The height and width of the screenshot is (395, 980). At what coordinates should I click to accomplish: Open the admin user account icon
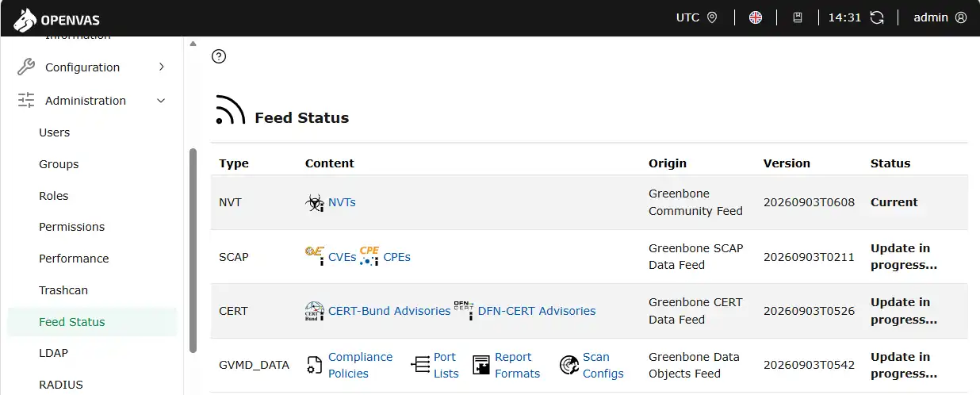[961, 17]
